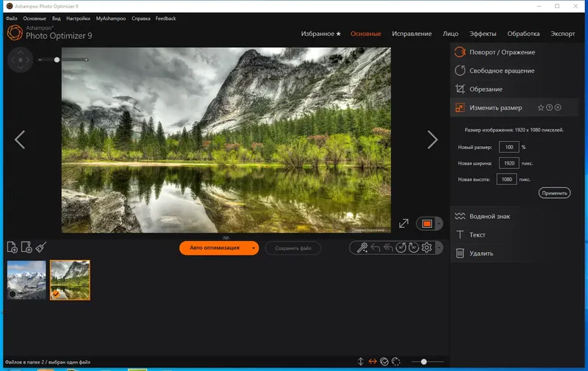Click the Применить apply button
The width and height of the screenshot is (588, 371).
[554, 193]
